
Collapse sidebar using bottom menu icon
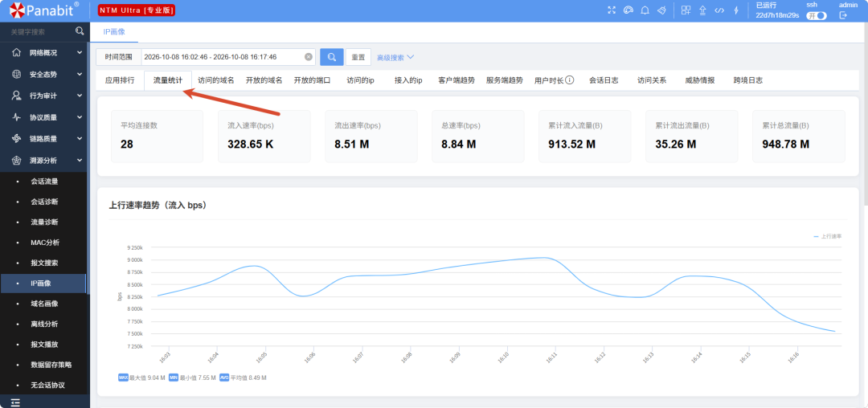(15, 403)
